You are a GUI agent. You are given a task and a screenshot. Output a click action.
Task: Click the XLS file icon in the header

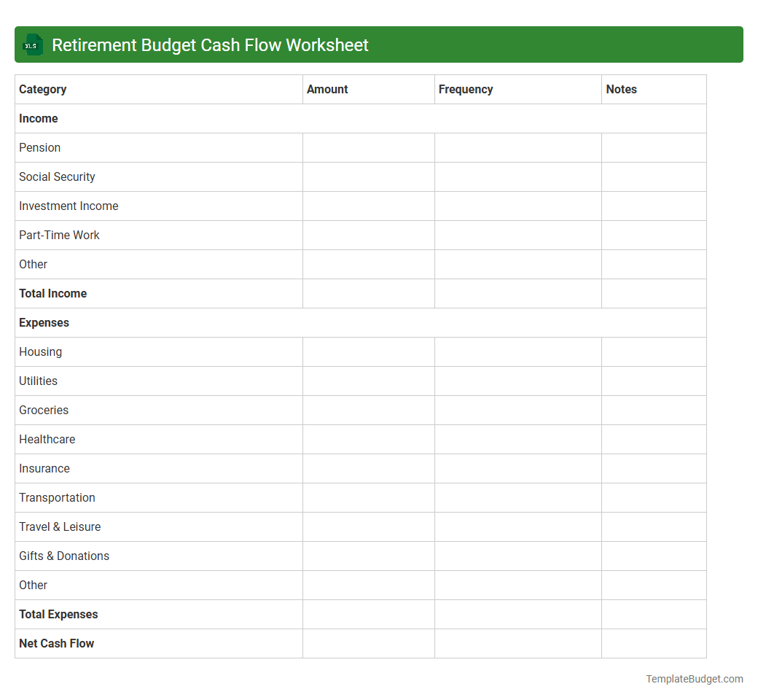[x=32, y=44]
